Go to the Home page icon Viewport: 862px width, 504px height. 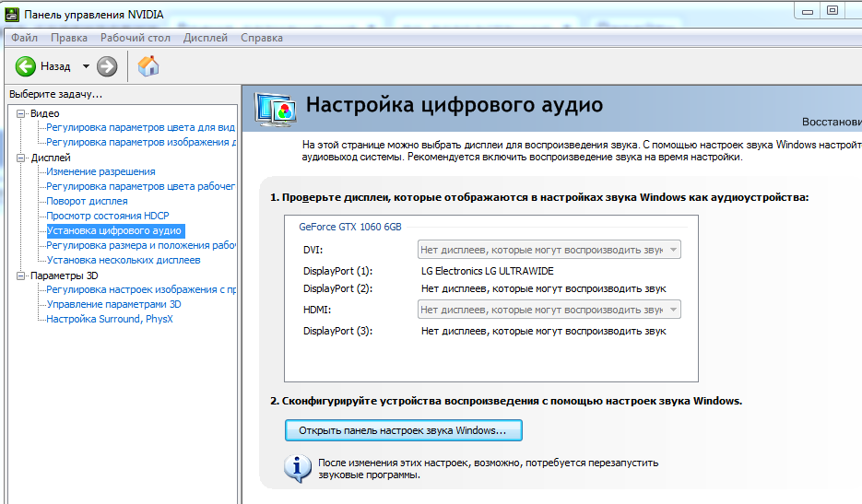(148, 66)
